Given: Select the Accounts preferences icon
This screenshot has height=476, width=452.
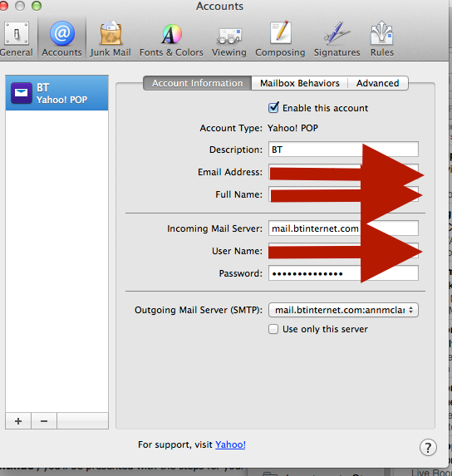Looking at the screenshot, I should click(x=62, y=38).
